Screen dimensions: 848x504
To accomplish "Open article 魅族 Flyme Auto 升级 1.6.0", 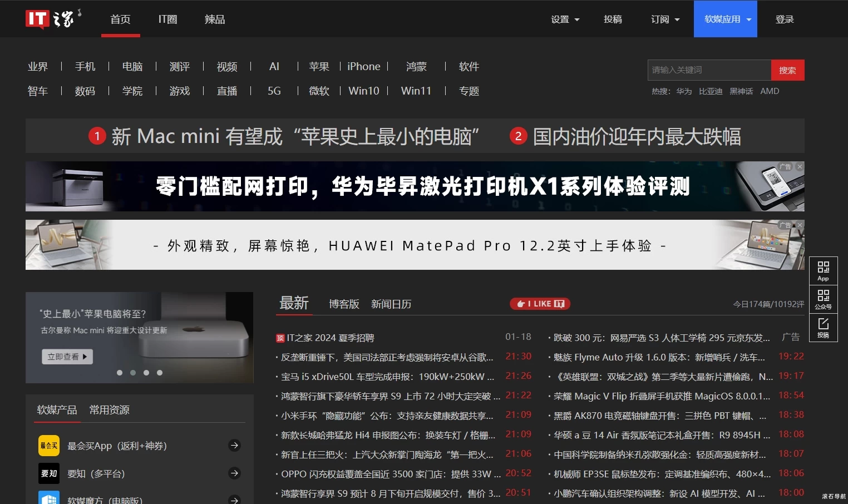I will (x=659, y=358).
